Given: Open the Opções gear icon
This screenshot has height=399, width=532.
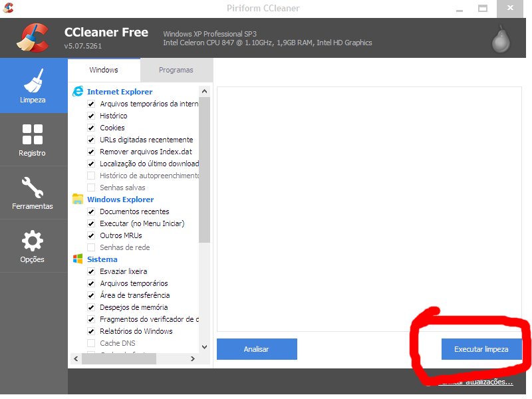Looking at the screenshot, I should coord(33,246).
